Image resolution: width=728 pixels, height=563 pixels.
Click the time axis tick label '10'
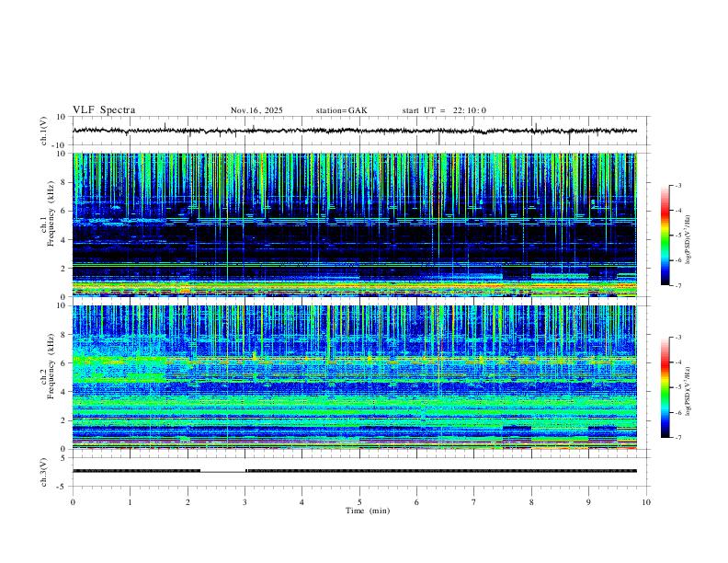646,502
